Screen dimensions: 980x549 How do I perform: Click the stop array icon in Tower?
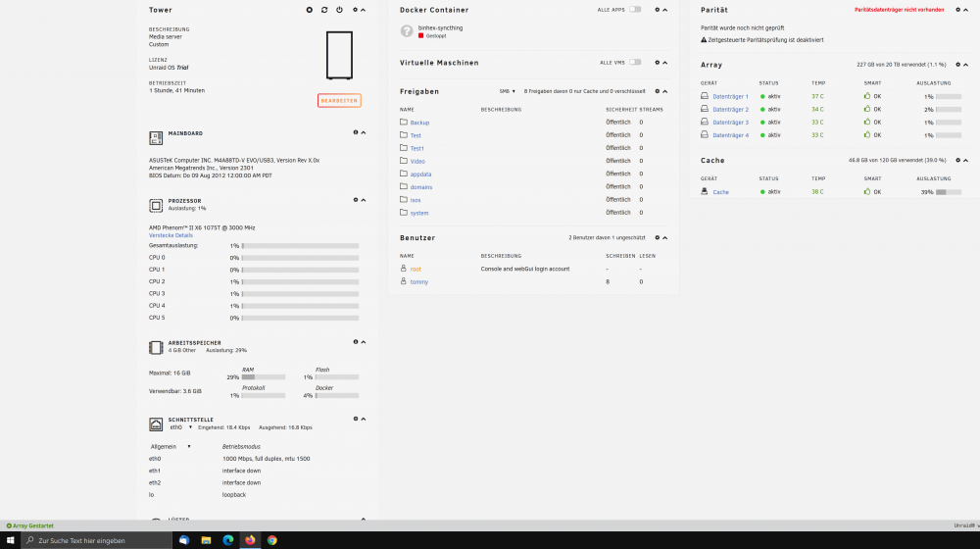310,10
